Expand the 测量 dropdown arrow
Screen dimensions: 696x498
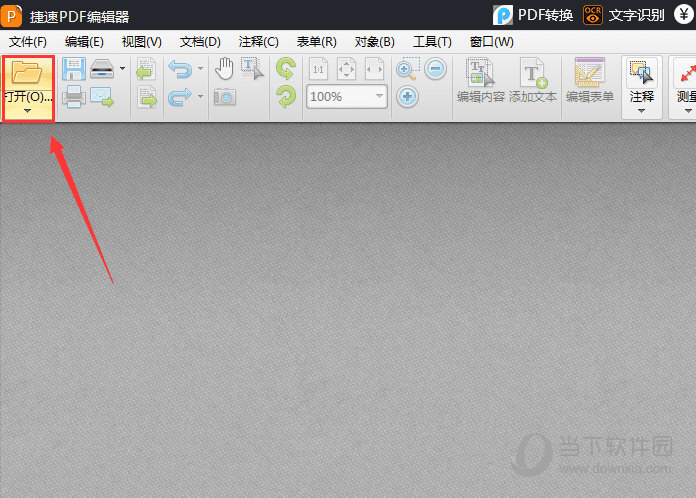[x=688, y=111]
